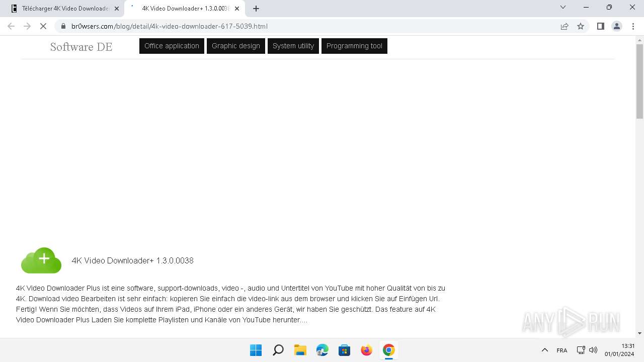Image resolution: width=644 pixels, height=362 pixels.
Task: Launch Firefox from the taskbar
Action: (367, 350)
